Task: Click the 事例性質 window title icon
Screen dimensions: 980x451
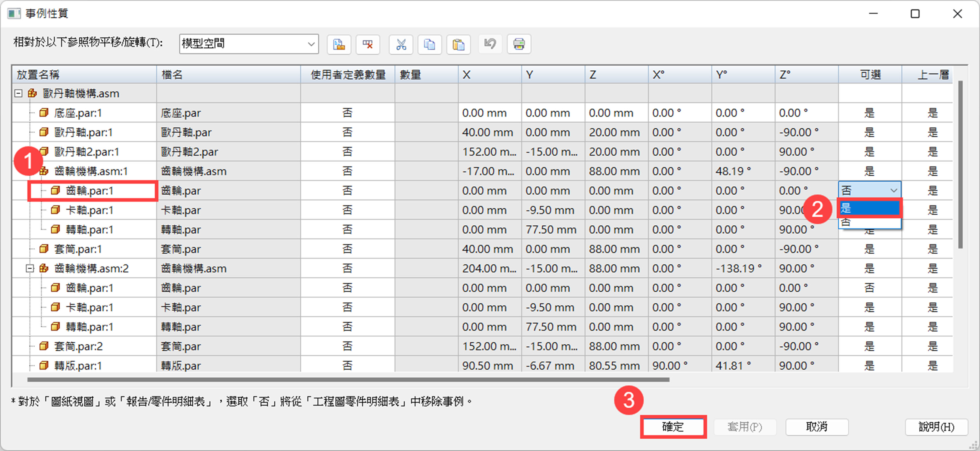Action: (x=14, y=14)
